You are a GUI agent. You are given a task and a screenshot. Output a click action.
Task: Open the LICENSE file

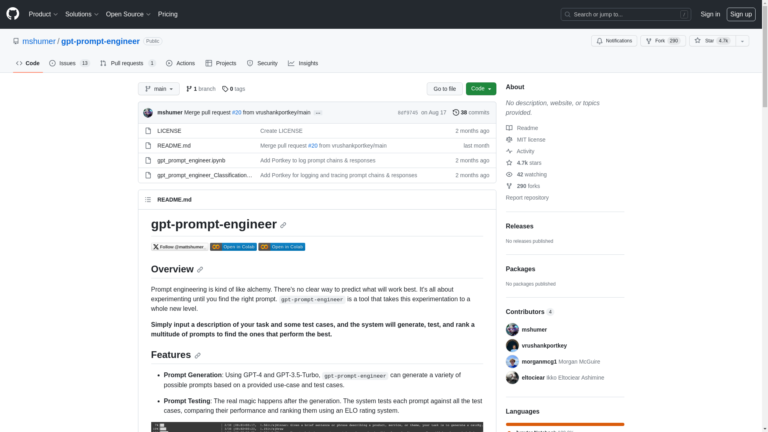point(169,131)
